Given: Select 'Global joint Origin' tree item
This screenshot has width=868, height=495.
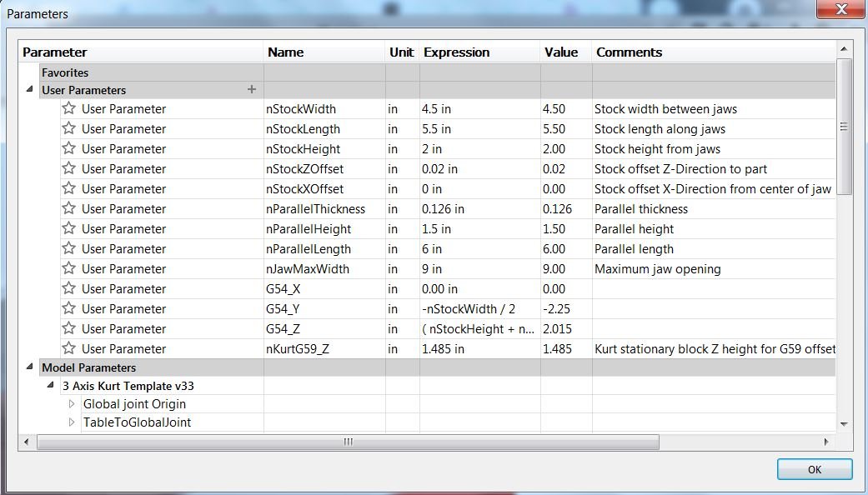Looking at the screenshot, I should 134,403.
